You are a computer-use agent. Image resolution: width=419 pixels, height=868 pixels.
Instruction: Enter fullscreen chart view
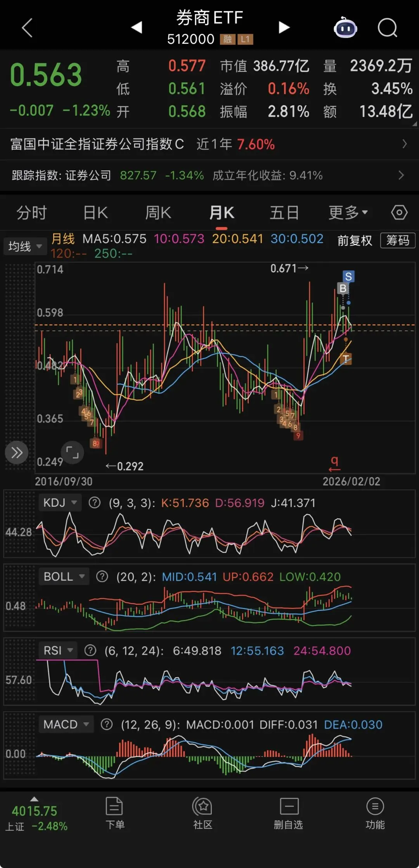click(x=73, y=452)
